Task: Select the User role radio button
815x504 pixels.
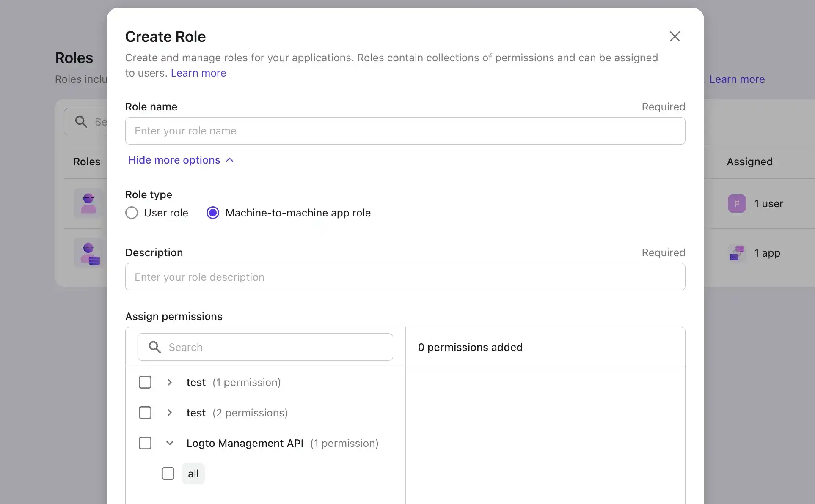Action: [132, 213]
